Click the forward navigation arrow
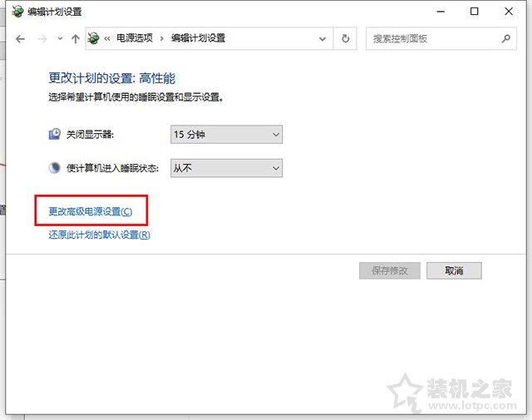This screenshot has width=532, height=420. tap(42, 39)
